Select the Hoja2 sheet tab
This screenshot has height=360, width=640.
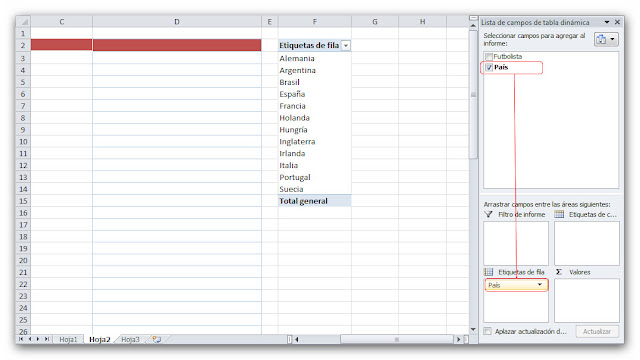tap(100, 339)
